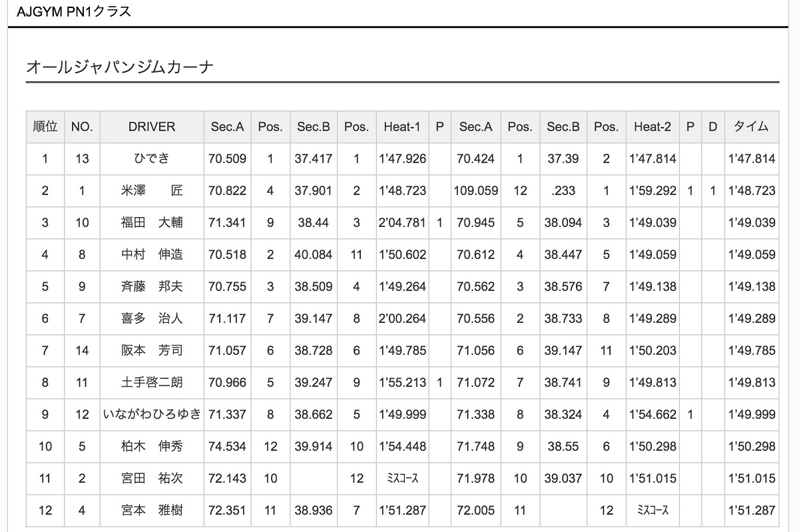
Task: Click the 1'59.292 Heat-2 time
Action: [x=653, y=190]
